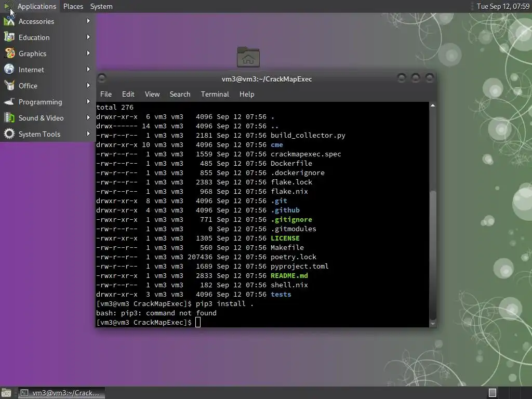Expand the Programming submenu arrow
The image size is (532, 399).
(x=88, y=101)
